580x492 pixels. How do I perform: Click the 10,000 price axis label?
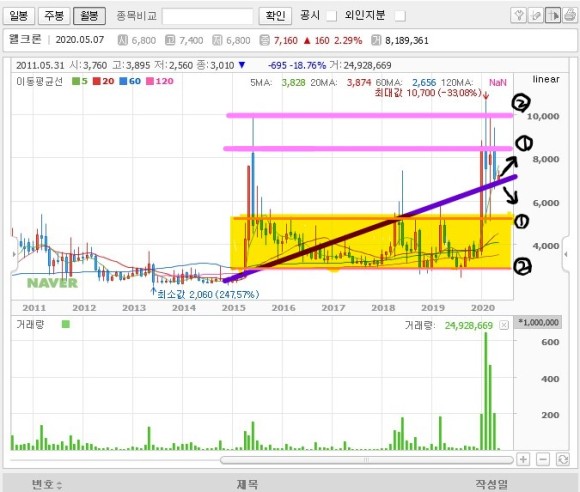(x=543, y=116)
